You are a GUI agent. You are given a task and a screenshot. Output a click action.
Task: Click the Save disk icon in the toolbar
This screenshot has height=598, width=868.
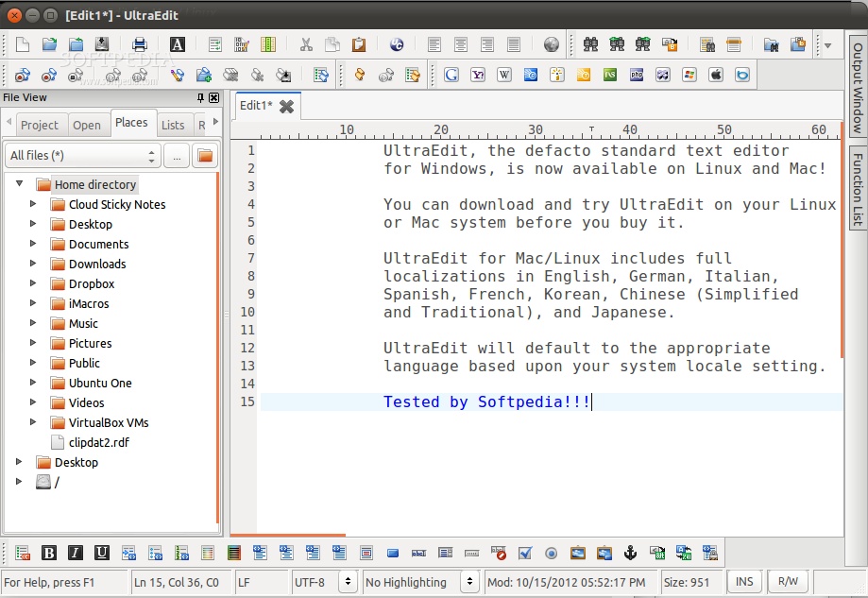tap(102, 44)
